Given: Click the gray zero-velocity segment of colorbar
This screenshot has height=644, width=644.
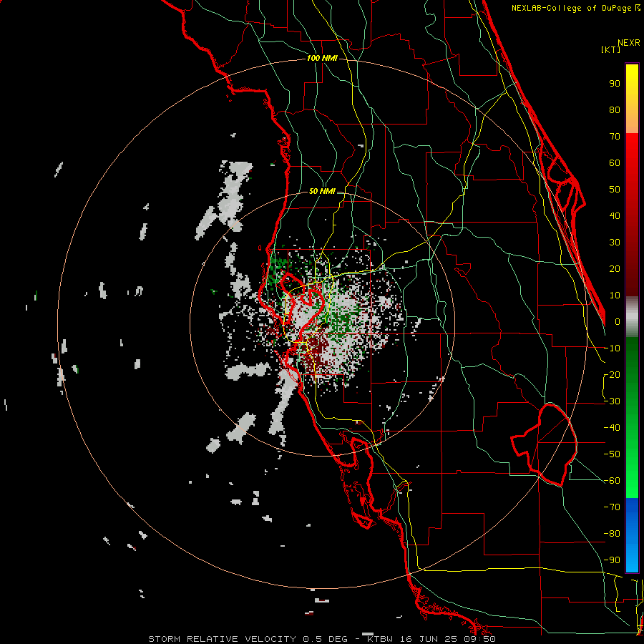Looking at the screenshot, I should 632,316.
